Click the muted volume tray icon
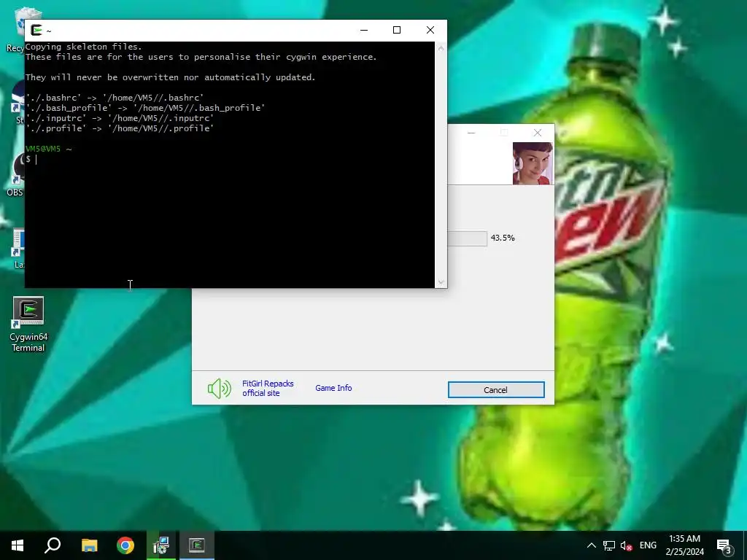747x560 pixels. (626, 545)
